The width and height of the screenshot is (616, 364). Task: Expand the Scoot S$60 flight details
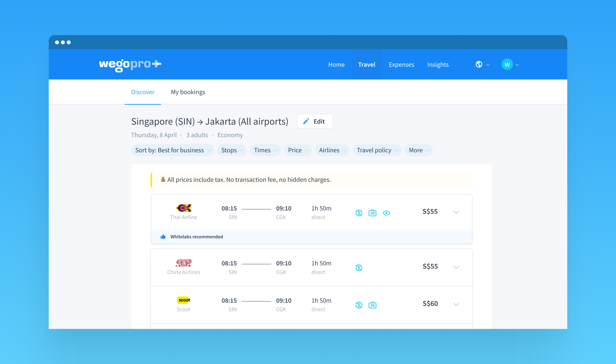pos(456,304)
